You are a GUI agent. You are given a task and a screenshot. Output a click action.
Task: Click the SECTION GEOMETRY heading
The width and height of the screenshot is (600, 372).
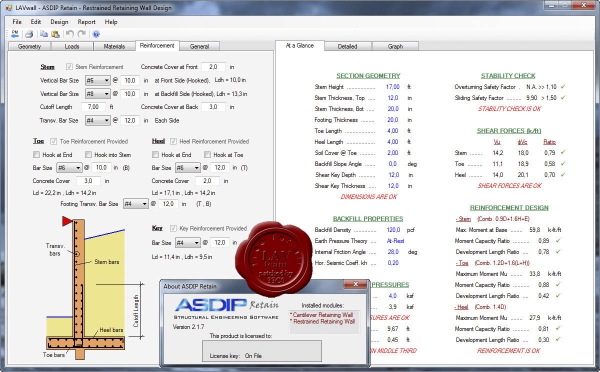point(368,76)
